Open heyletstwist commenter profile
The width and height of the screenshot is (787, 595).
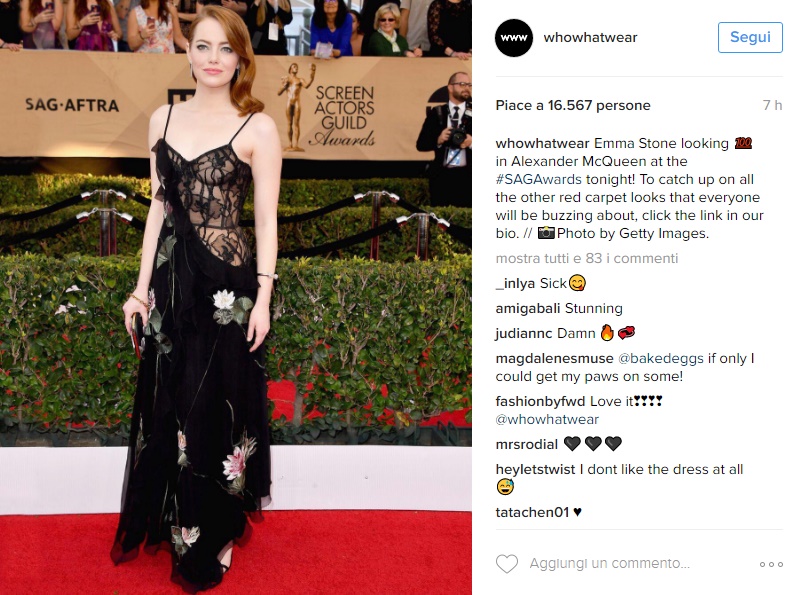point(535,469)
